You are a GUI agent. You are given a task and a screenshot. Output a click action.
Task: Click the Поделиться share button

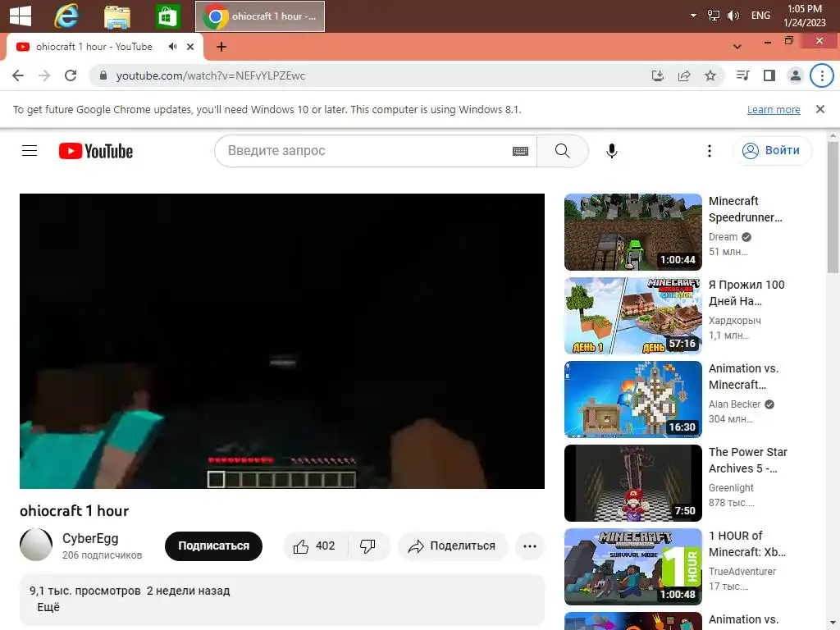click(x=452, y=546)
